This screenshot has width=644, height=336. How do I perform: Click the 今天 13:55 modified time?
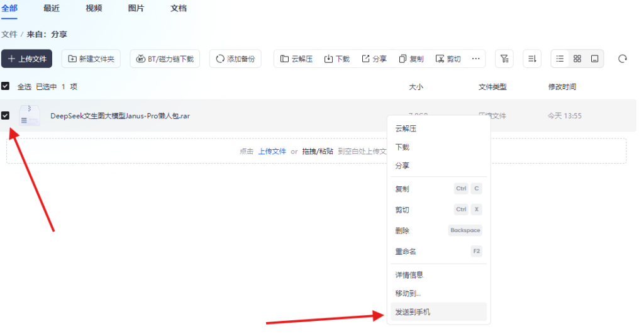[565, 116]
